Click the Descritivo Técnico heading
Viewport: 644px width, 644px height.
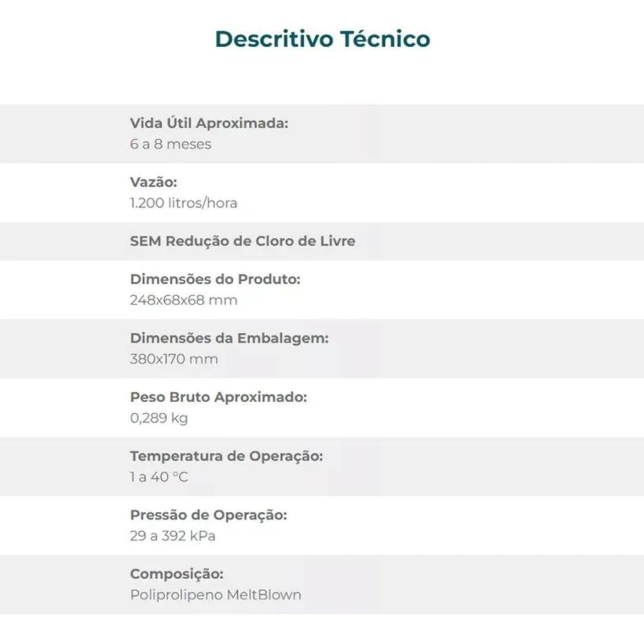(322, 39)
